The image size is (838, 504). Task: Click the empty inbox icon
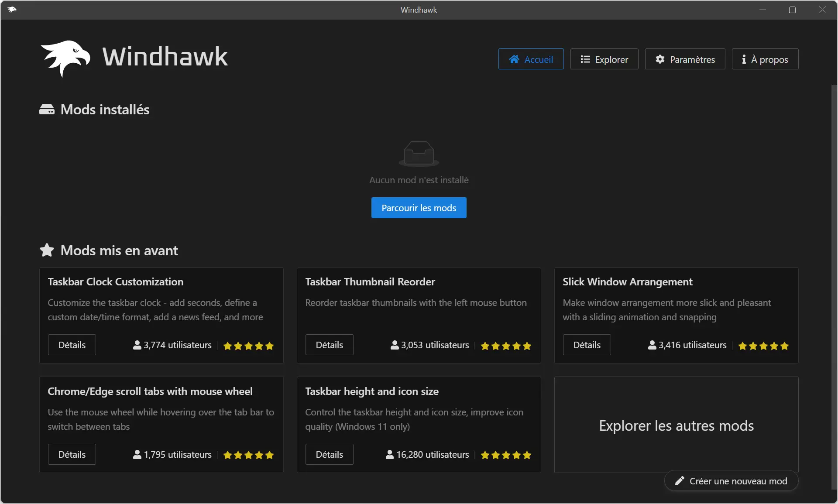(x=419, y=154)
